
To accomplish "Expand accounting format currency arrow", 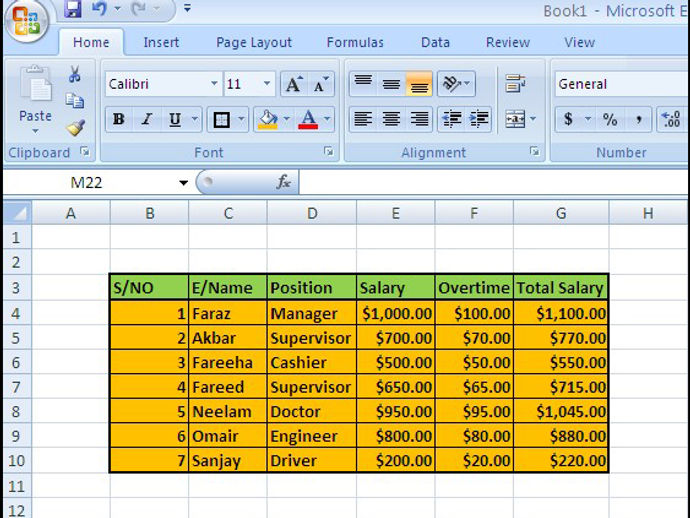I will (588, 119).
